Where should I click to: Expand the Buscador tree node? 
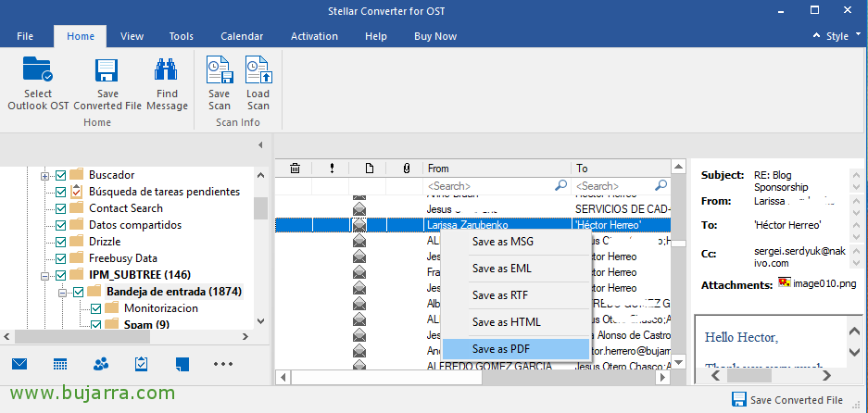click(44, 176)
